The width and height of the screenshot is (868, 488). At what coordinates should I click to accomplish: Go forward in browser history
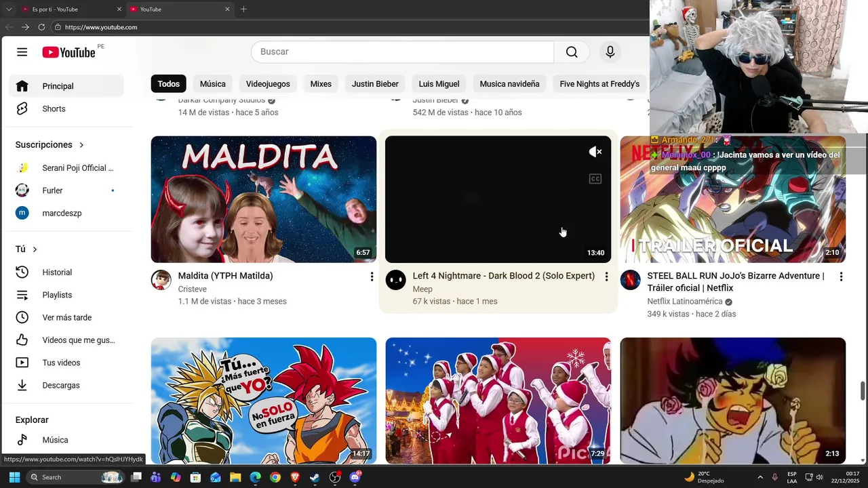[x=25, y=27]
